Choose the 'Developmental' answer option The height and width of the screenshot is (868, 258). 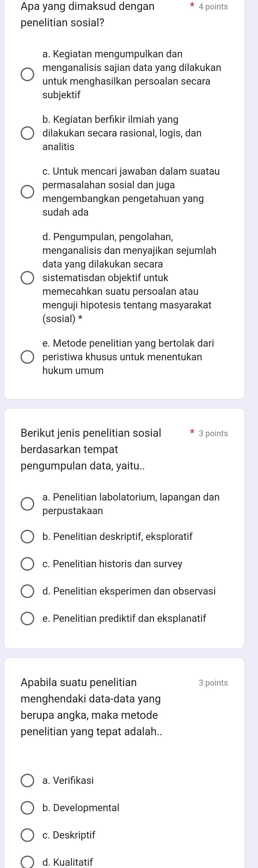click(x=28, y=808)
